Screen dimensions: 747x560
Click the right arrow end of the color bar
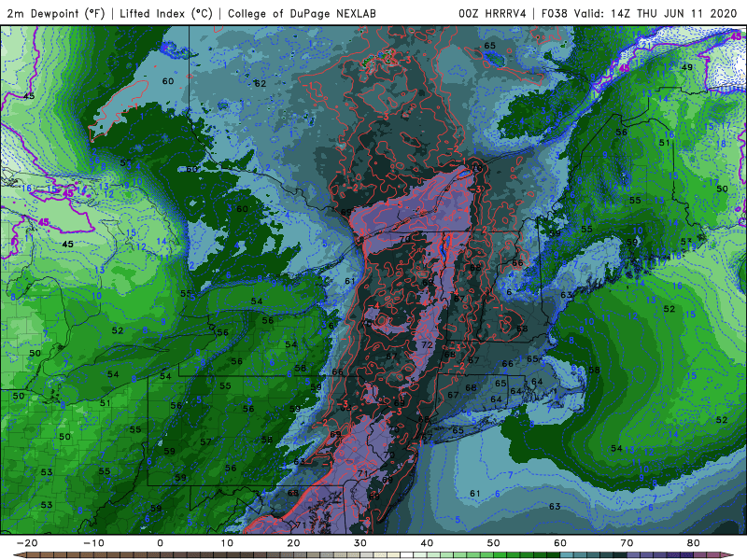click(729, 555)
